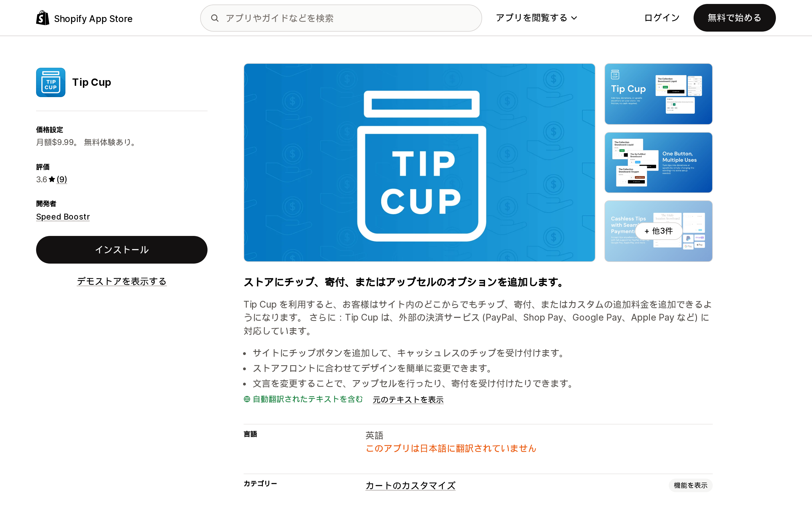Image resolution: width=812 pixels, height=508 pixels.
Task: Click the 3.6 rating value
Action: pyautogui.click(x=42, y=179)
